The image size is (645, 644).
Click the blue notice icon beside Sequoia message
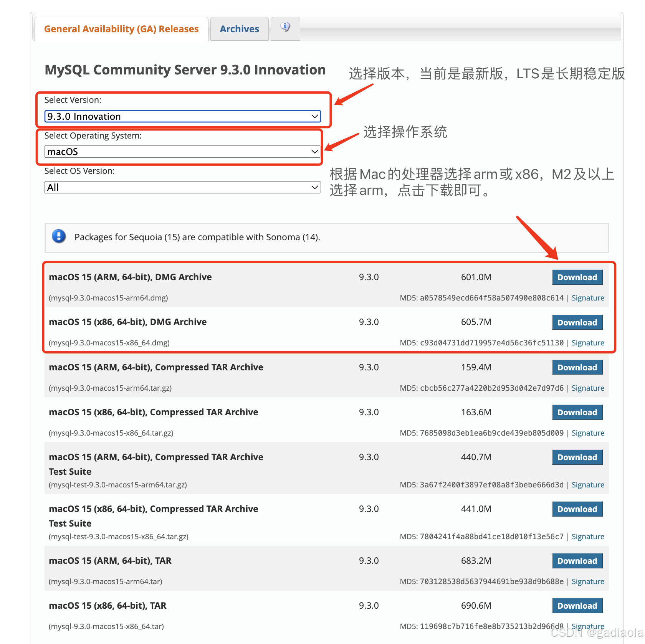(59, 236)
